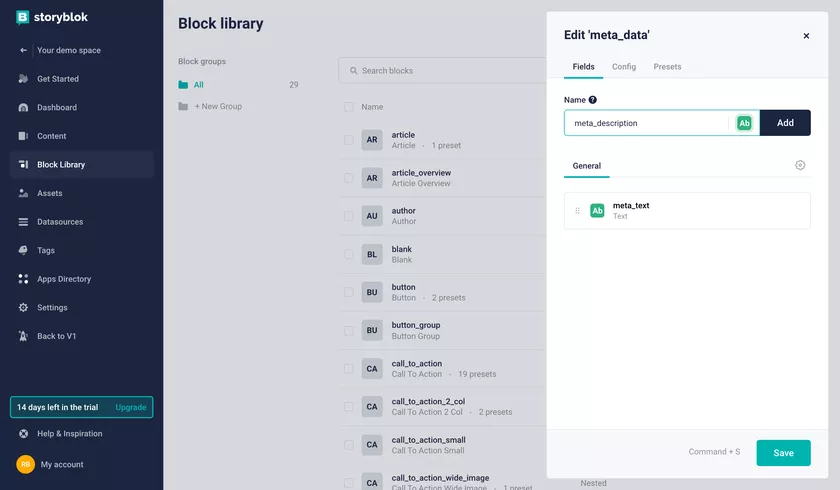
Task: Click the Name column header
Action: (372, 107)
